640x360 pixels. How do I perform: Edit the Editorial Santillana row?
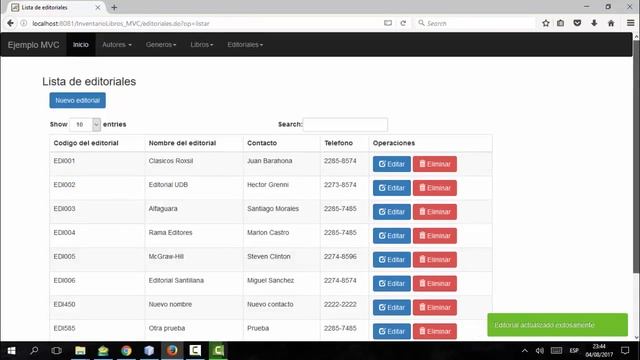pos(392,284)
